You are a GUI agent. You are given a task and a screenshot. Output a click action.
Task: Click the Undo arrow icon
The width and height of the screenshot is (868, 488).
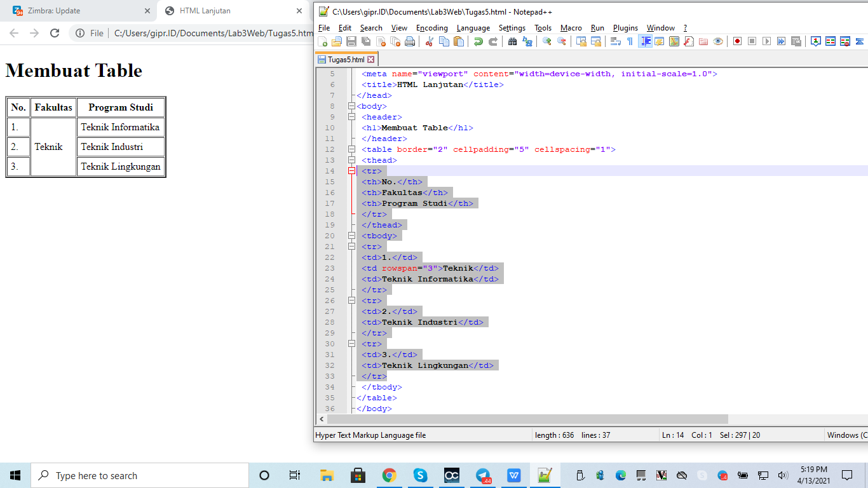pyautogui.click(x=478, y=41)
